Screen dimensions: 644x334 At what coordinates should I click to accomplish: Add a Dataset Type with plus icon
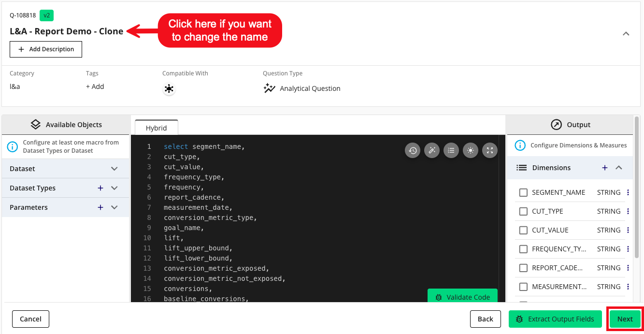pyautogui.click(x=100, y=188)
